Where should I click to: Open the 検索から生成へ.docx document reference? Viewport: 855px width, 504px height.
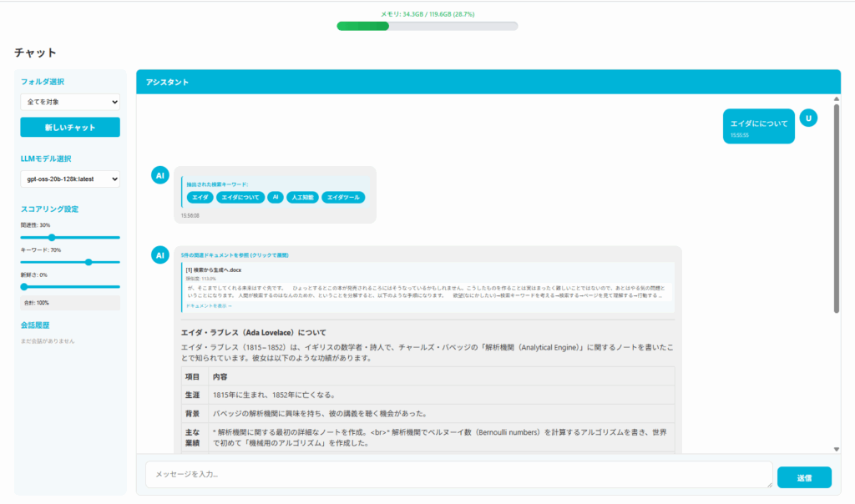[x=214, y=270]
